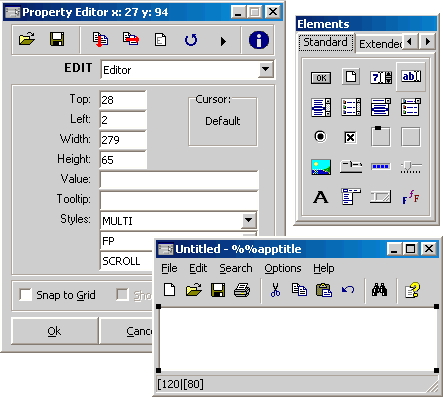Viewport: 443px width, 397px height.
Task: Select the radio button element in palette
Action: click(x=320, y=136)
